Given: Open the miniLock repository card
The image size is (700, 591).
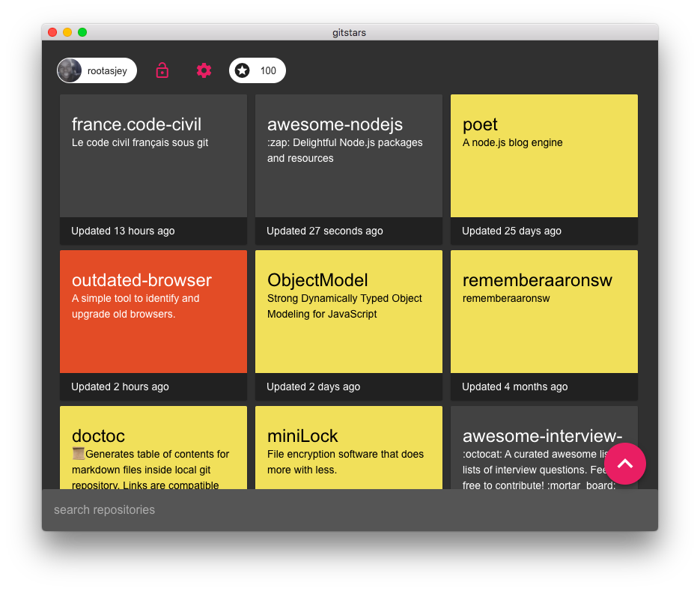Looking at the screenshot, I should [349, 448].
